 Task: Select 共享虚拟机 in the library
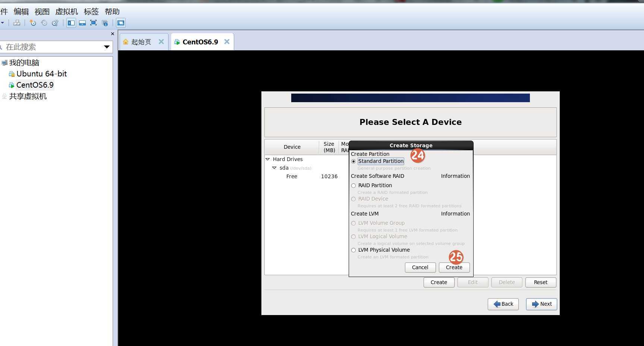pos(28,96)
